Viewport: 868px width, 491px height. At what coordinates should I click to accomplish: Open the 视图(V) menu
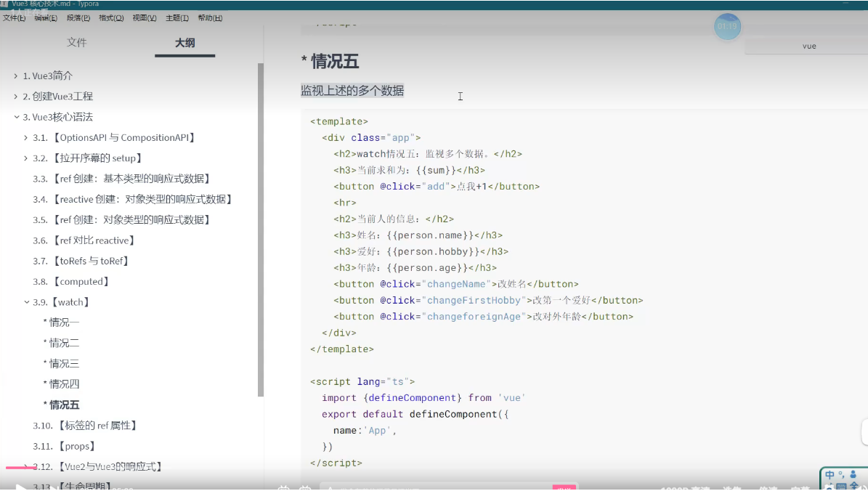[144, 17]
